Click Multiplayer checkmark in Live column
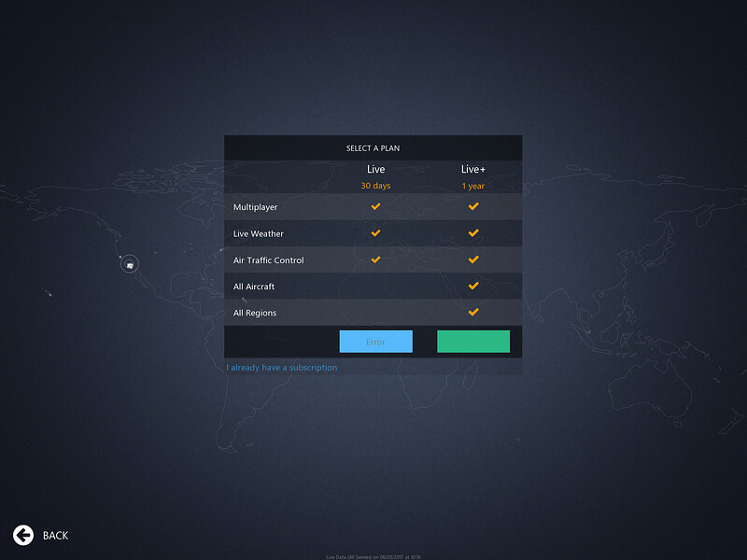The width and height of the screenshot is (747, 560). coord(376,206)
